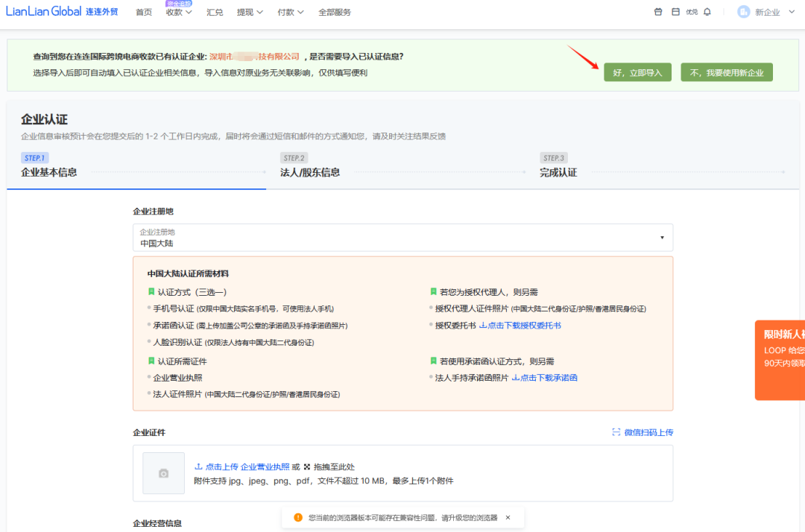
Task: Expand the 收款 dropdown menu
Action: [x=178, y=13]
